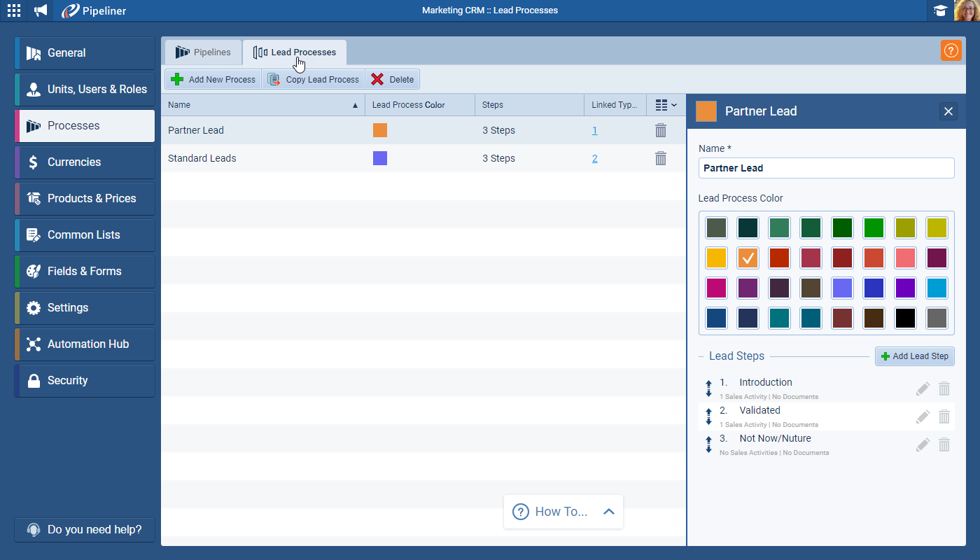Click reorder arrows for the Validated step
980x560 pixels.
point(708,416)
